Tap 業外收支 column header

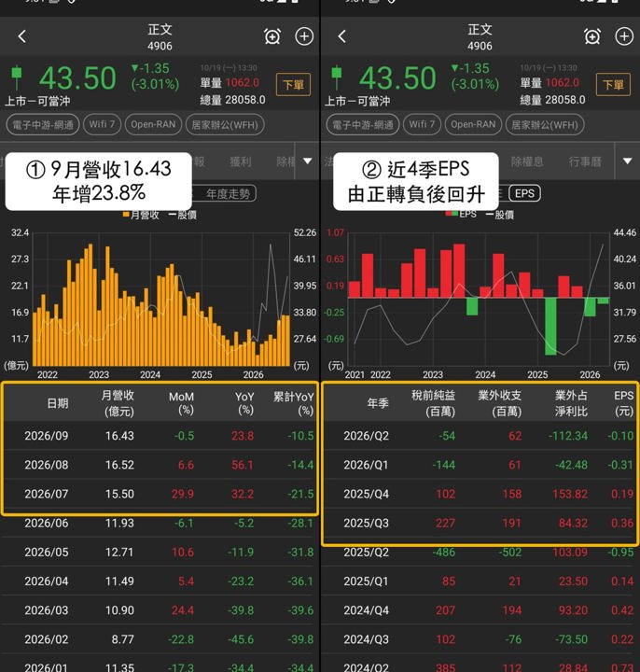[500, 403]
